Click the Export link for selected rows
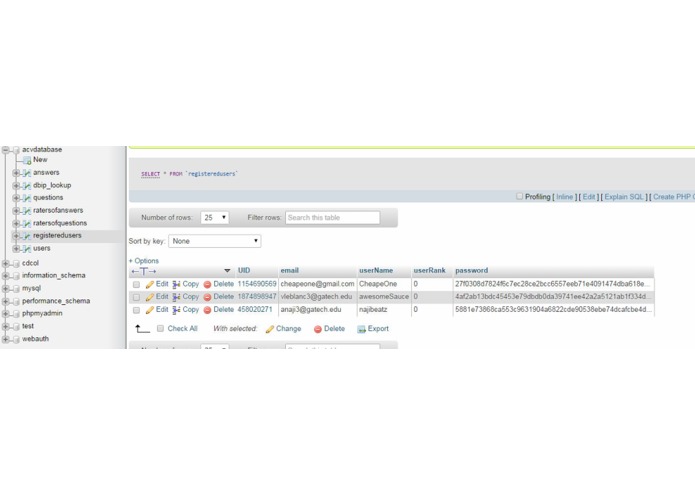This screenshot has width=695, height=494. coord(378,329)
